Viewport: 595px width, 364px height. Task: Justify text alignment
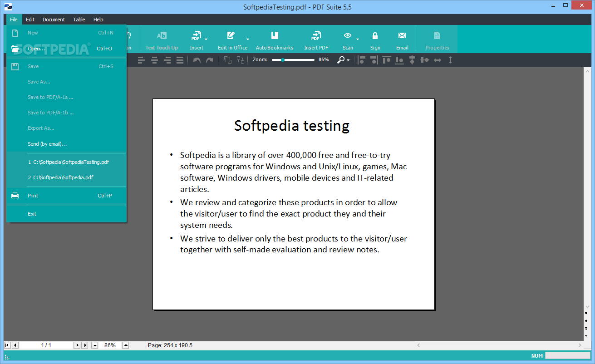180,60
